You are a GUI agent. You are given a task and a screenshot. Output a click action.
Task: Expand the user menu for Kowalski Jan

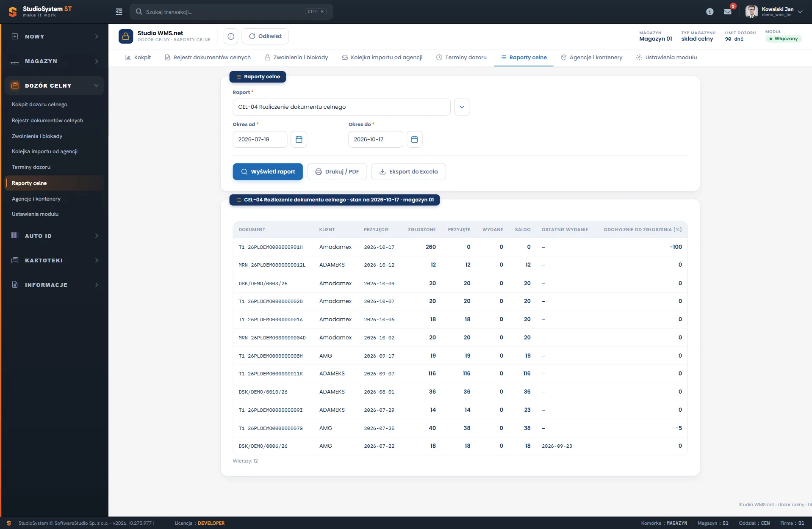[x=800, y=12]
